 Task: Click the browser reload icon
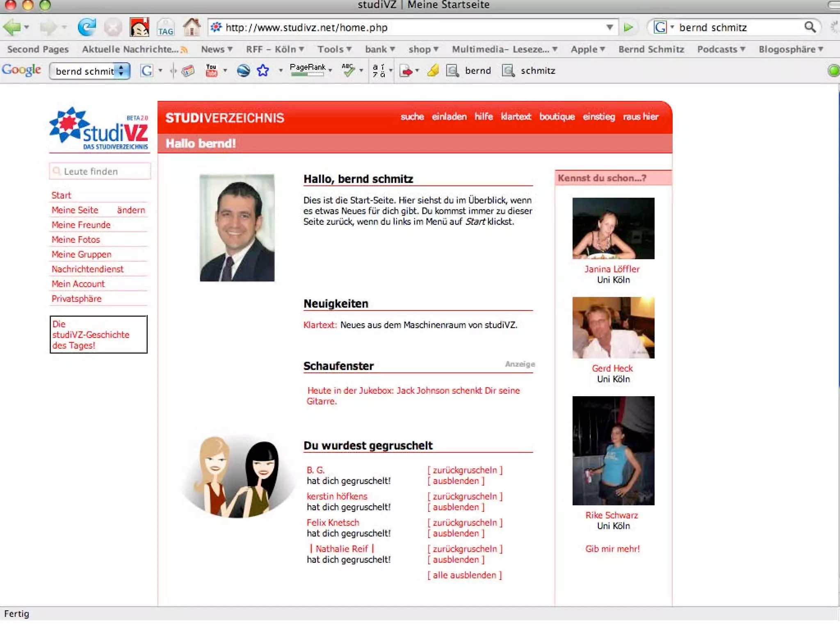click(87, 27)
